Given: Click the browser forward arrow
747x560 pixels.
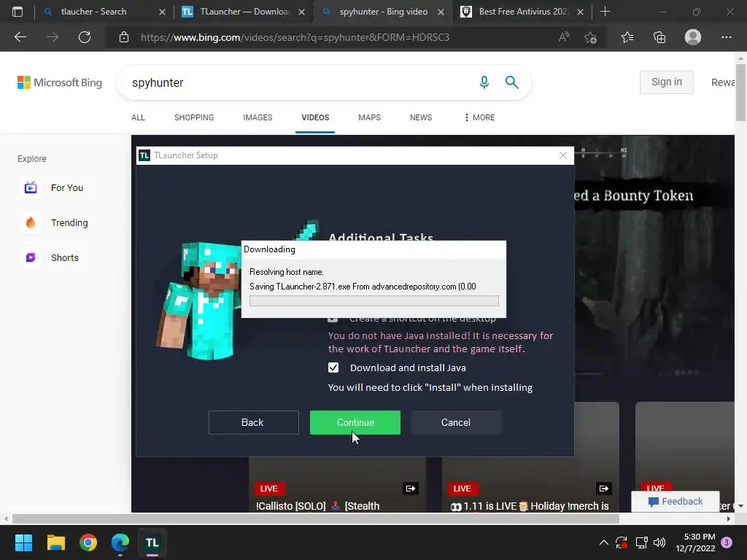Looking at the screenshot, I should (x=53, y=37).
